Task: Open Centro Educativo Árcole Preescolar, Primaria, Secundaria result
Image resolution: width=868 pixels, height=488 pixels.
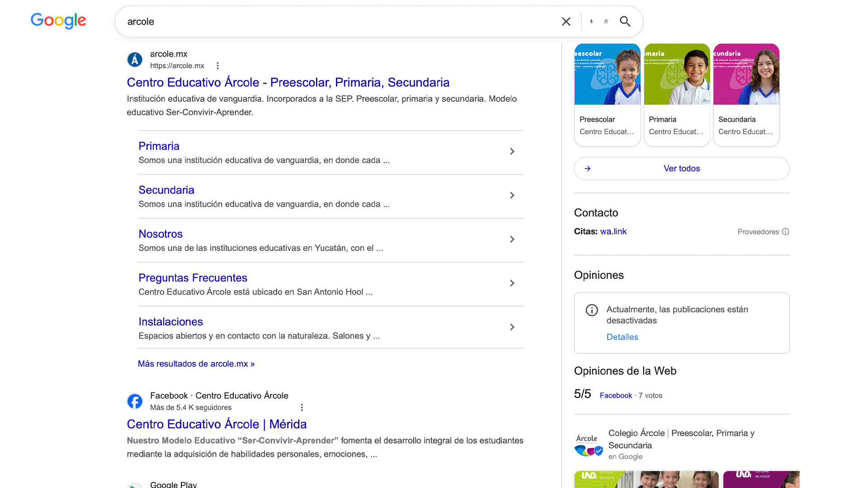Action: [x=288, y=82]
